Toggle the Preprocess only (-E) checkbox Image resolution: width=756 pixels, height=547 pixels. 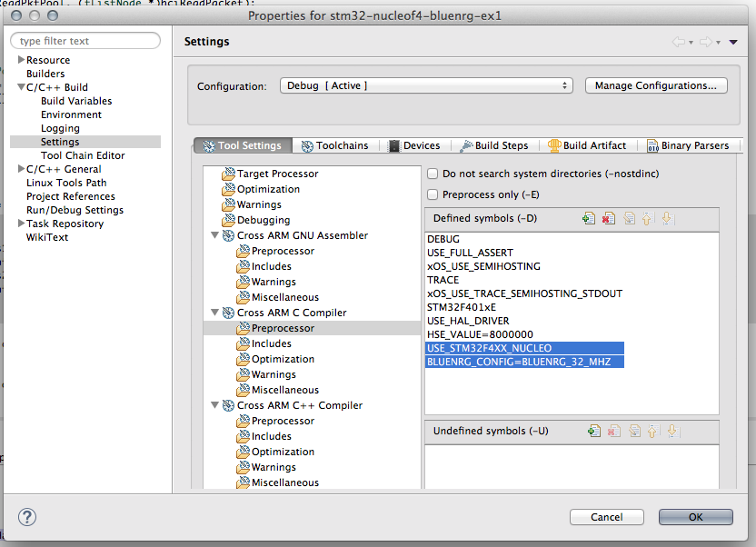point(433,194)
